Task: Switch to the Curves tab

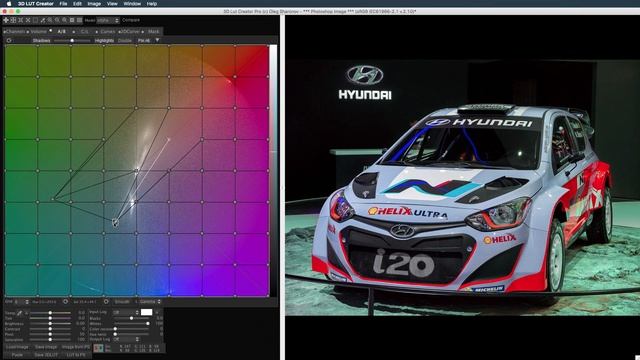Action: pos(107,31)
